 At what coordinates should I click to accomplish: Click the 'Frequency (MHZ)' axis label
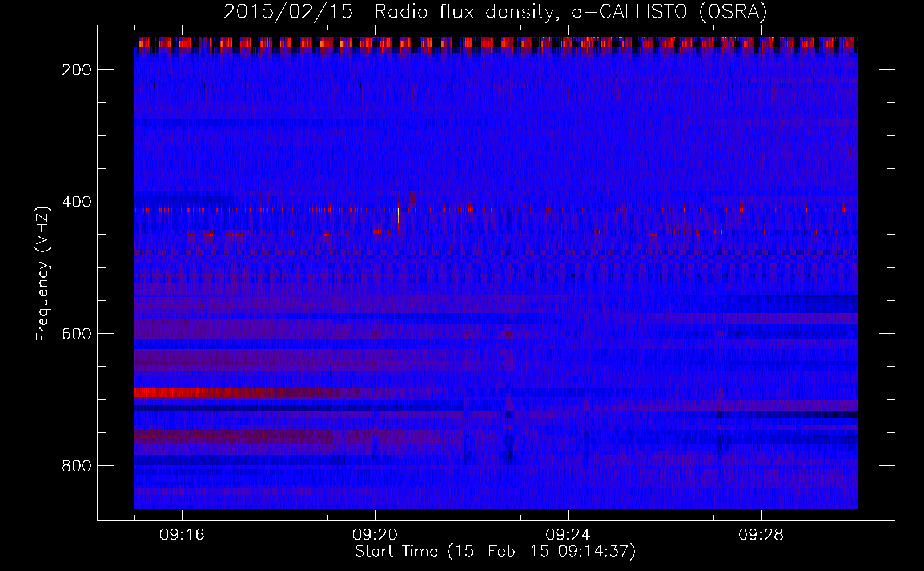(x=43, y=274)
